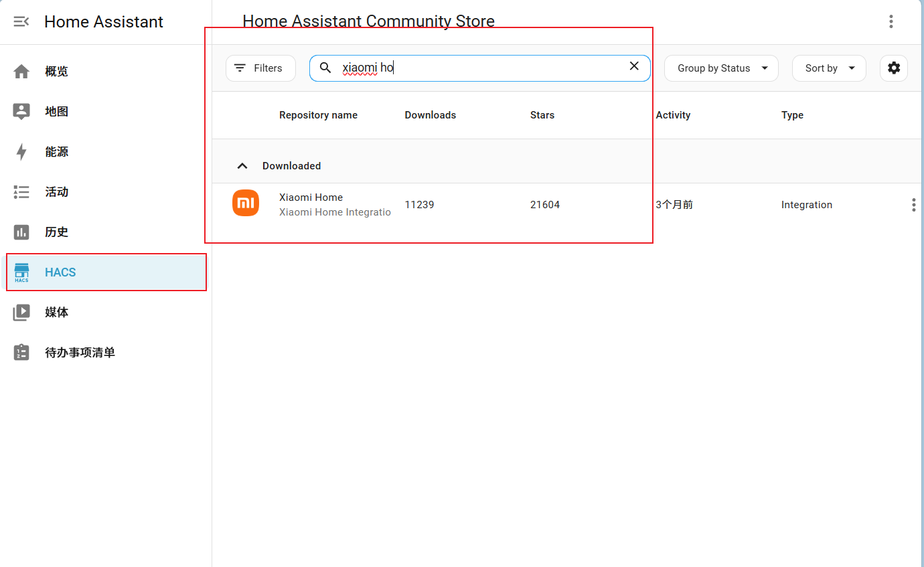
Task: Click the activity value 3个月前
Action: (x=674, y=205)
